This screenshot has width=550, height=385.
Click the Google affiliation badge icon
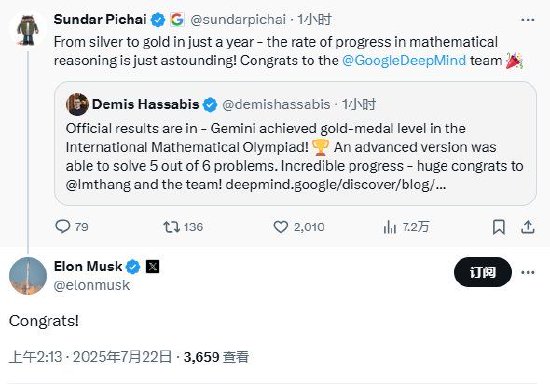point(177,19)
